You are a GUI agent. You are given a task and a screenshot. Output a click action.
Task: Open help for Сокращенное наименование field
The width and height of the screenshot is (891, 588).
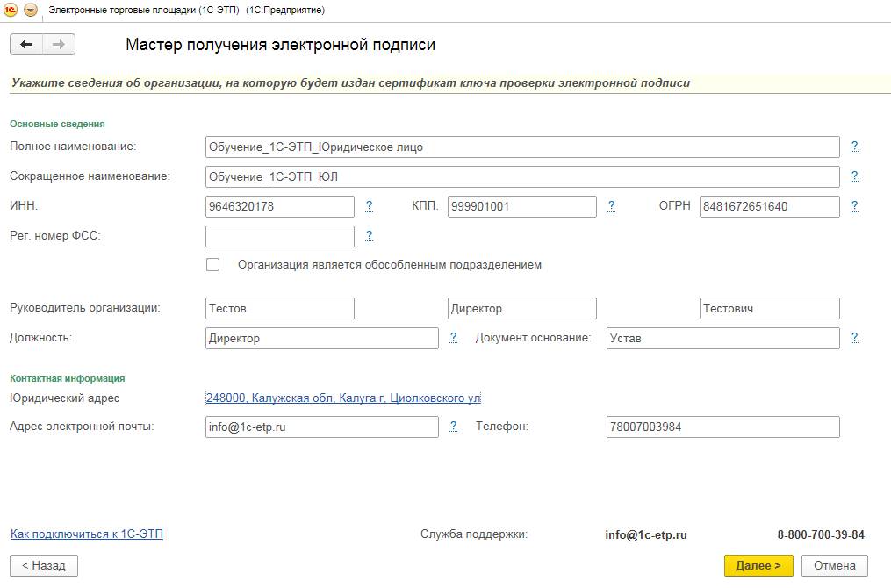[x=854, y=176]
